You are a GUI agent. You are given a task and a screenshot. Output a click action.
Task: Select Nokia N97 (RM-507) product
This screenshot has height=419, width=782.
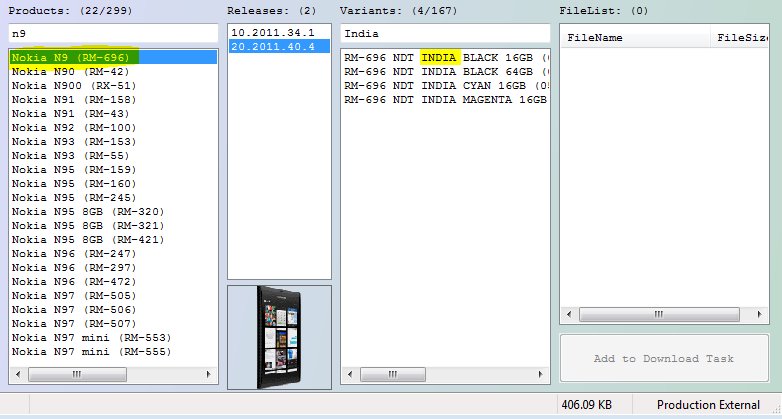pyautogui.click(x=113, y=323)
